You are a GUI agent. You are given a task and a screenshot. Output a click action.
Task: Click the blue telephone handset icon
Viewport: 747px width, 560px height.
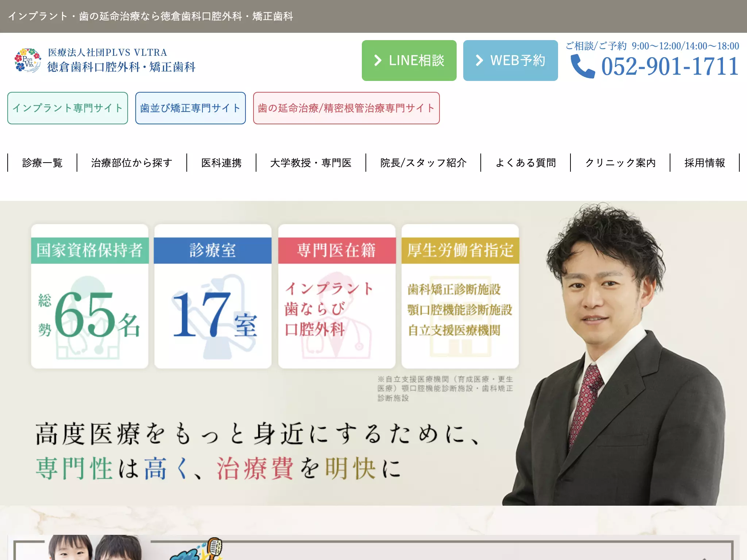coord(582,66)
